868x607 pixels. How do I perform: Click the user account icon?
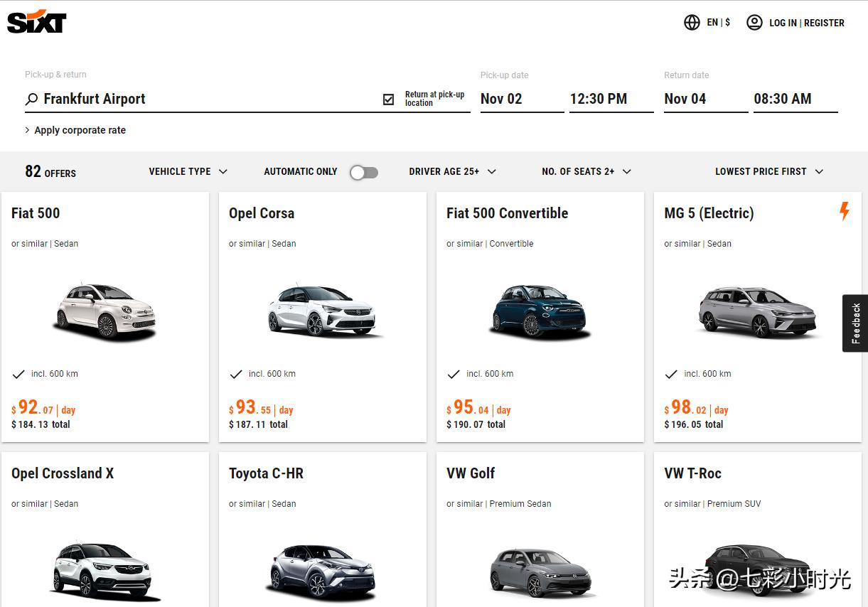click(x=754, y=23)
